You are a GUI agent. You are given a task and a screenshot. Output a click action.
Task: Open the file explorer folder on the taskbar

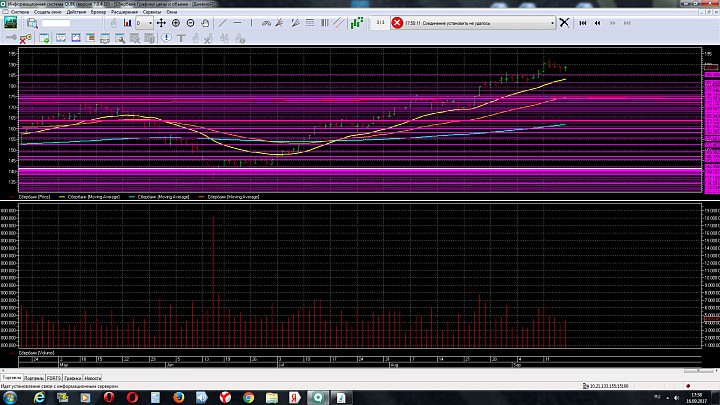(x=272, y=398)
